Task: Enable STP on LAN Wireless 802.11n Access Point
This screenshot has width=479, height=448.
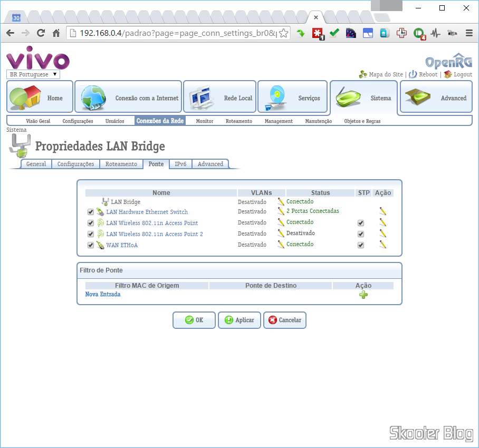Action: pos(361,222)
